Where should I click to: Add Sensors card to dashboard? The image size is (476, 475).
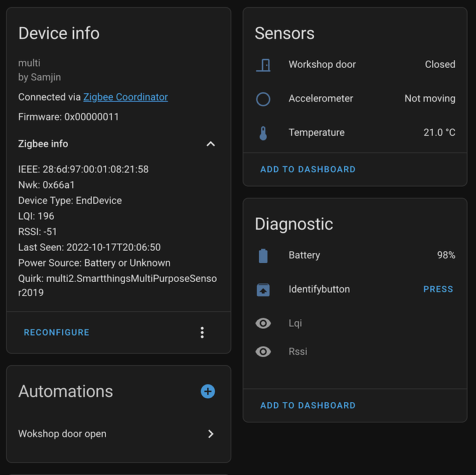click(x=308, y=169)
